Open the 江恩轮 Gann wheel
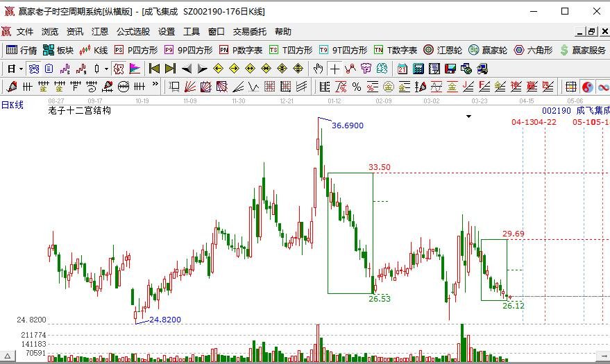The width and height of the screenshot is (610, 364). pos(443,50)
